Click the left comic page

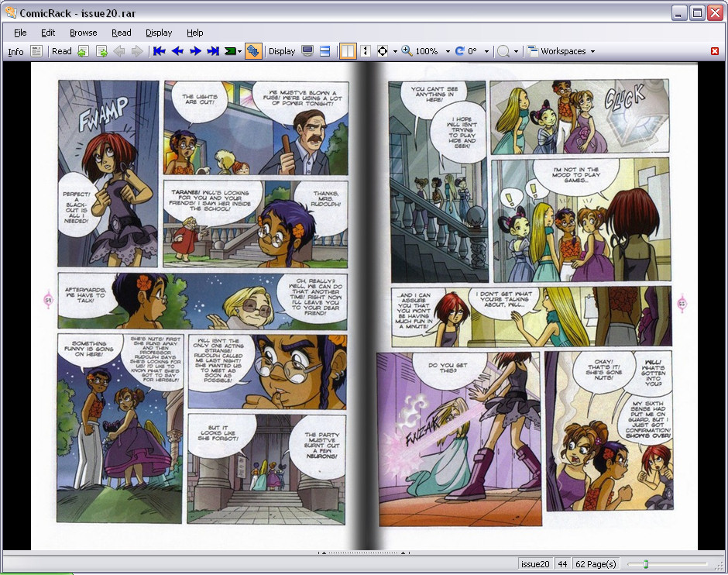[x=198, y=305]
